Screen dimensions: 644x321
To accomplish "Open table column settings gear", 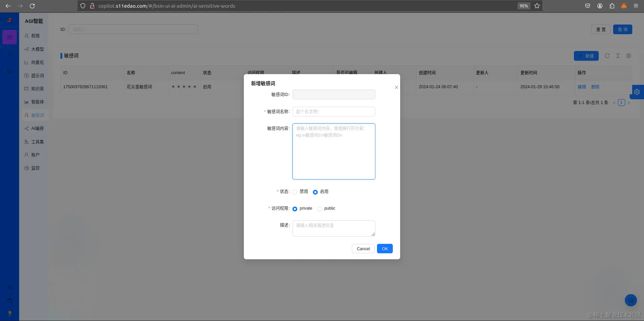I will [629, 56].
